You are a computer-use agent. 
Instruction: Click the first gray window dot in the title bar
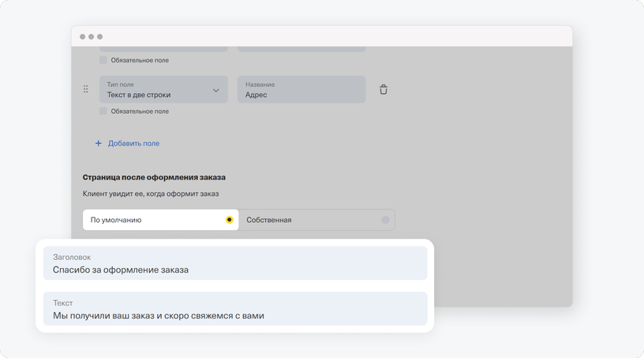pos(83,36)
